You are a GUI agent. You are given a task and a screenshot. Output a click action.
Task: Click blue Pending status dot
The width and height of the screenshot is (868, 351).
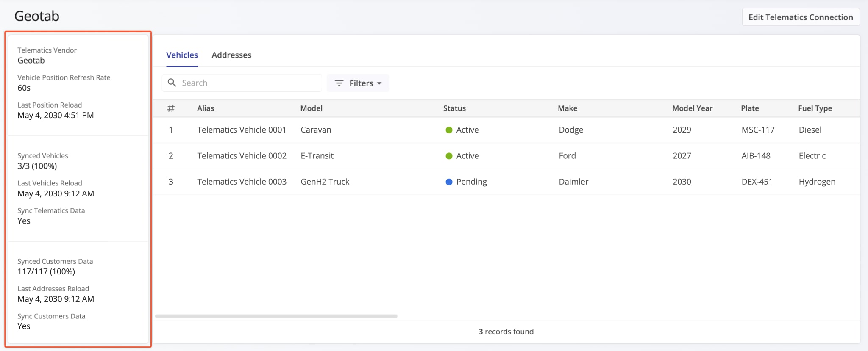pos(449,182)
